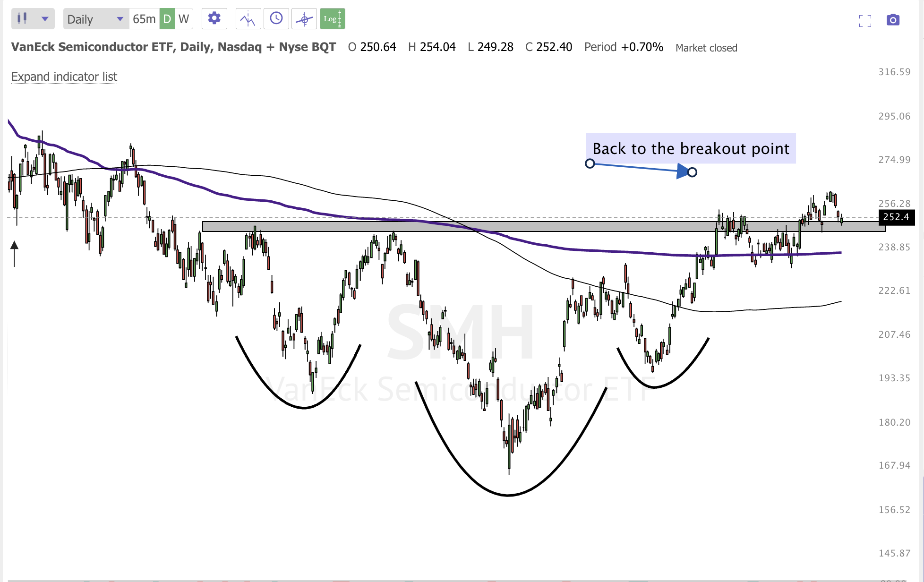
Task: Toggle the crosshair cursor tool
Action: [x=304, y=19]
